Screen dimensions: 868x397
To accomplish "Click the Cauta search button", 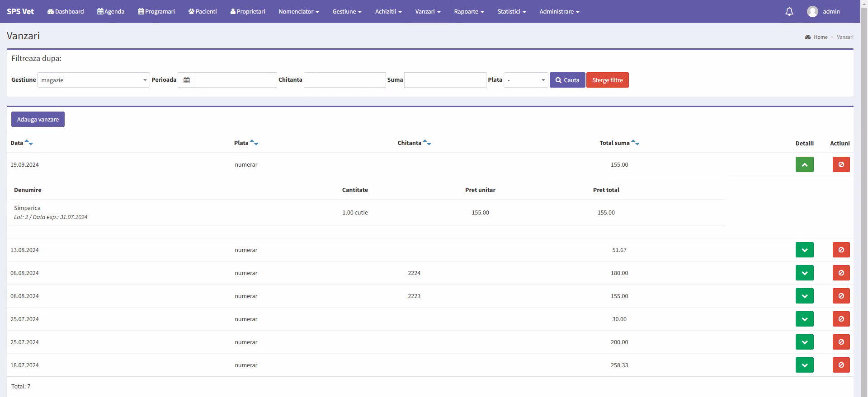I will click(x=567, y=80).
